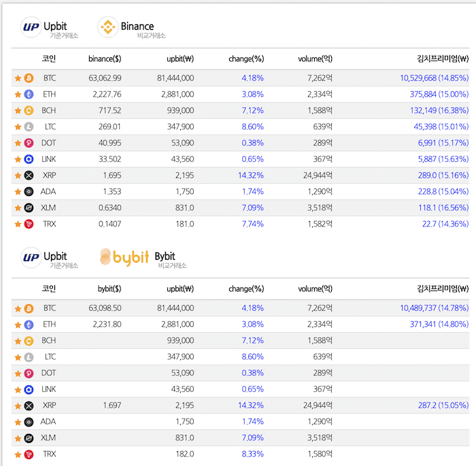Click the XRP coin icon in Binance table

[x=29, y=176]
